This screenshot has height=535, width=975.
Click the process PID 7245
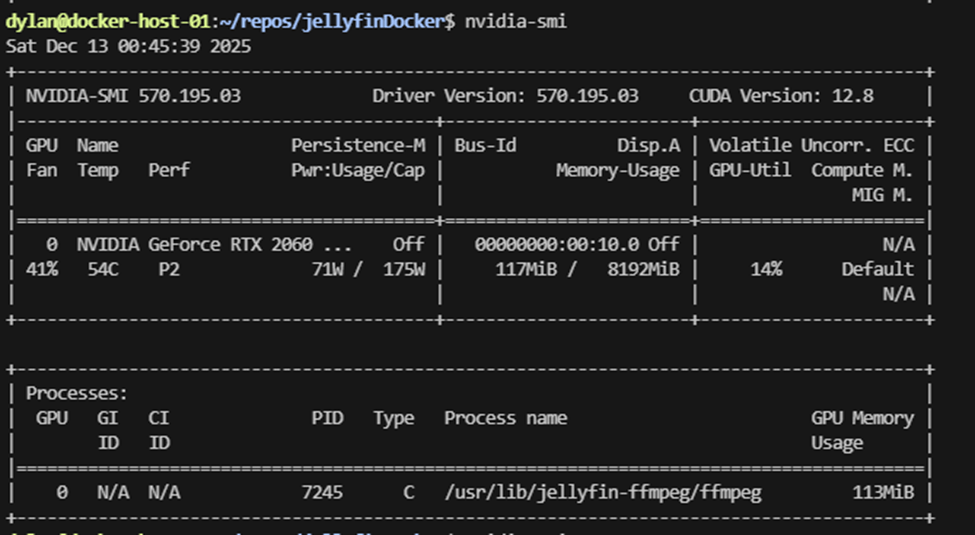coord(323,492)
